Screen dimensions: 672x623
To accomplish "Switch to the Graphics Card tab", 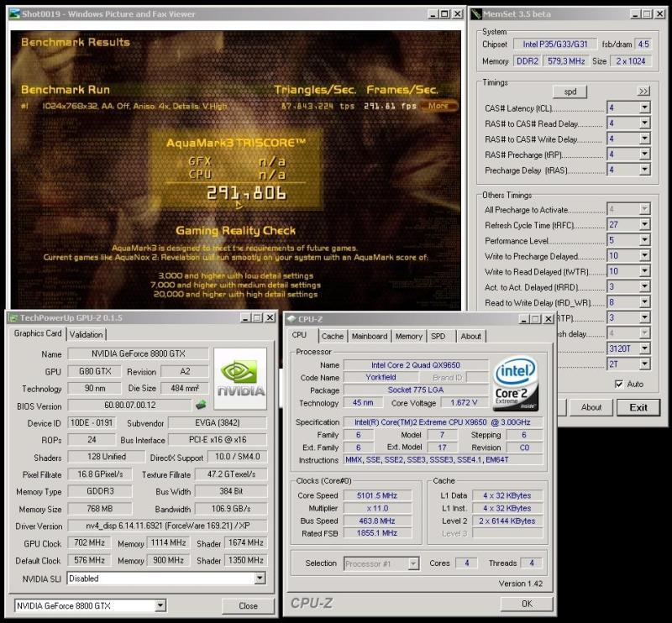I will (38, 333).
